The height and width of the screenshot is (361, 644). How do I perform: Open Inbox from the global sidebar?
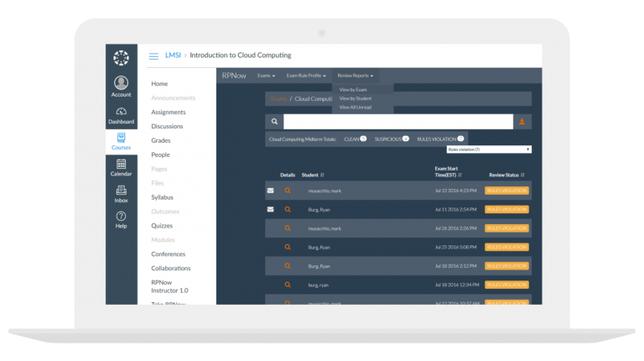(x=121, y=194)
